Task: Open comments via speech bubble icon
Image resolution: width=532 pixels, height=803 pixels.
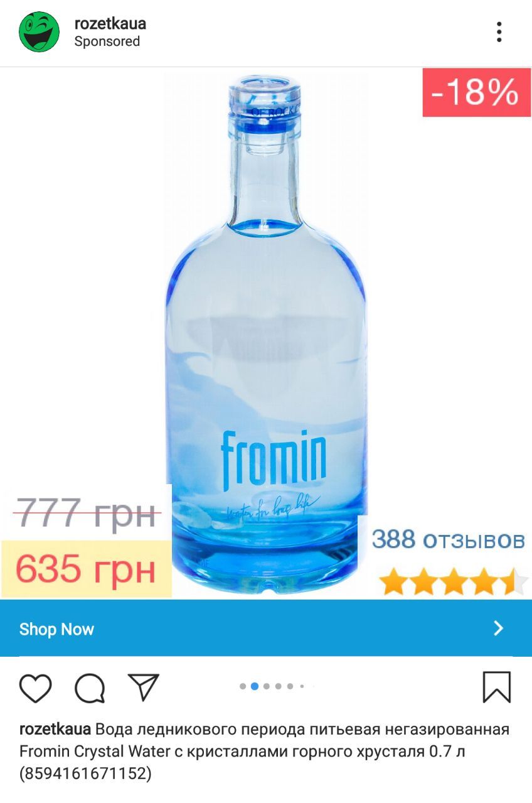Action: (90, 688)
